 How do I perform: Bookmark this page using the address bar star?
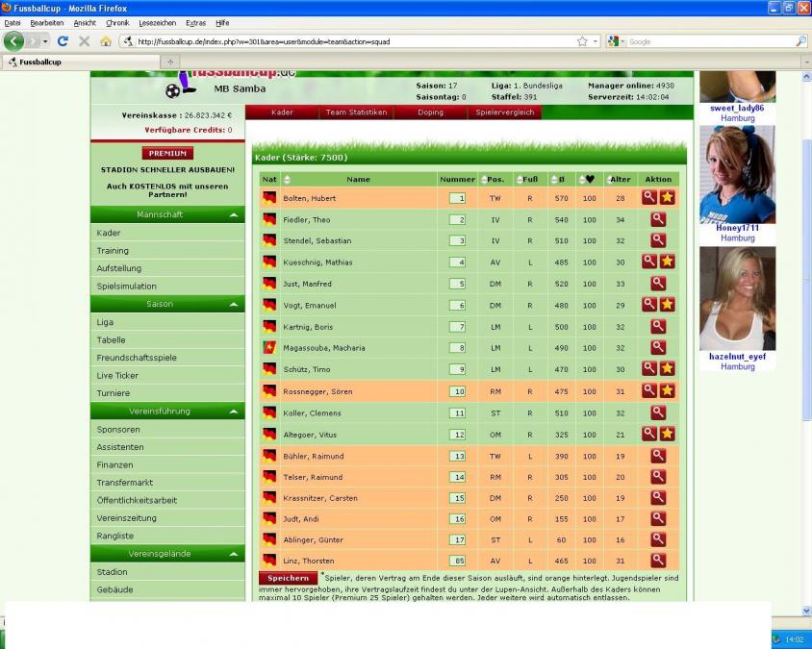pos(582,41)
